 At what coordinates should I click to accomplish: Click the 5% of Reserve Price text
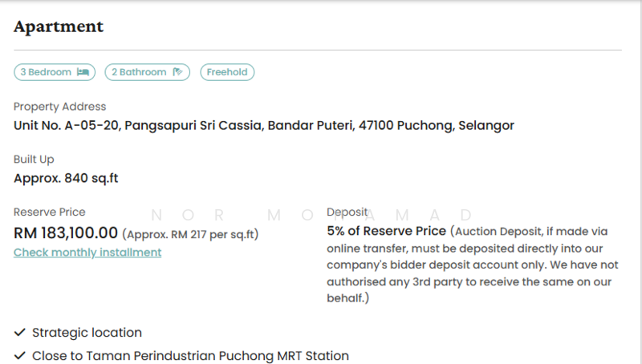click(x=386, y=231)
